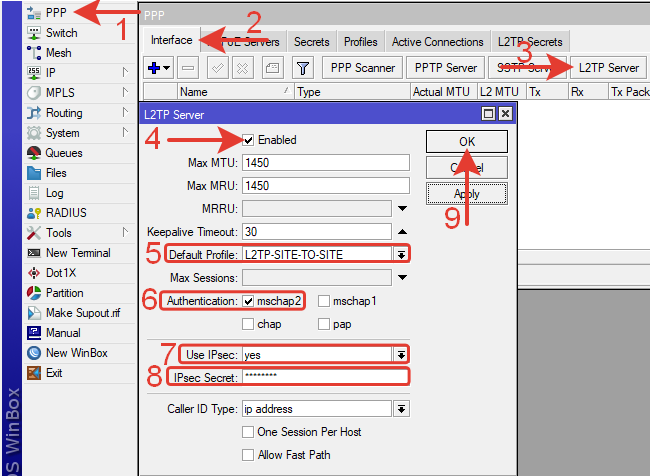Enable the pap authentication checkbox
650x476 pixels.
click(324, 324)
